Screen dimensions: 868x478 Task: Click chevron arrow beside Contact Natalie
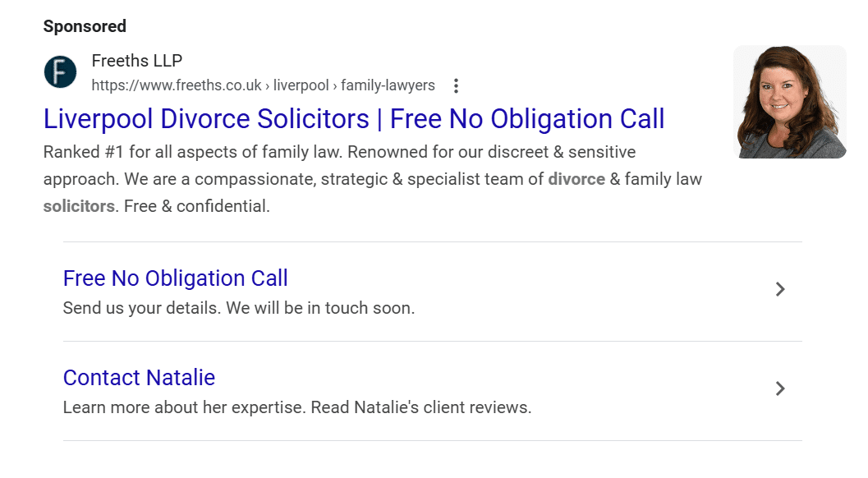(x=780, y=388)
